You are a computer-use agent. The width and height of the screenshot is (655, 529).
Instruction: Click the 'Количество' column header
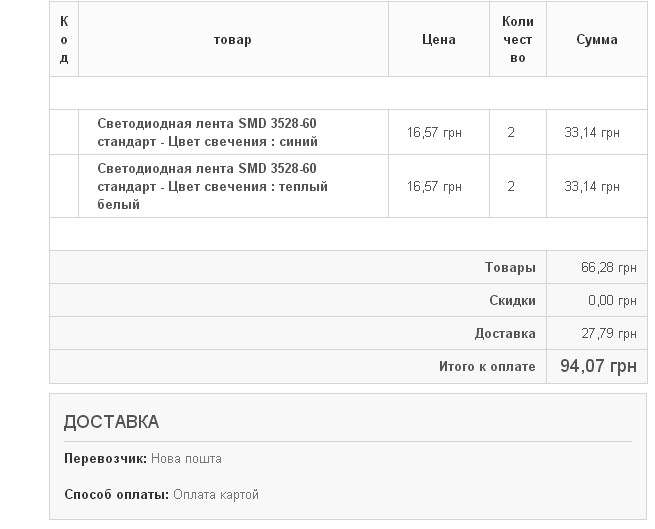click(x=517, y=40)
